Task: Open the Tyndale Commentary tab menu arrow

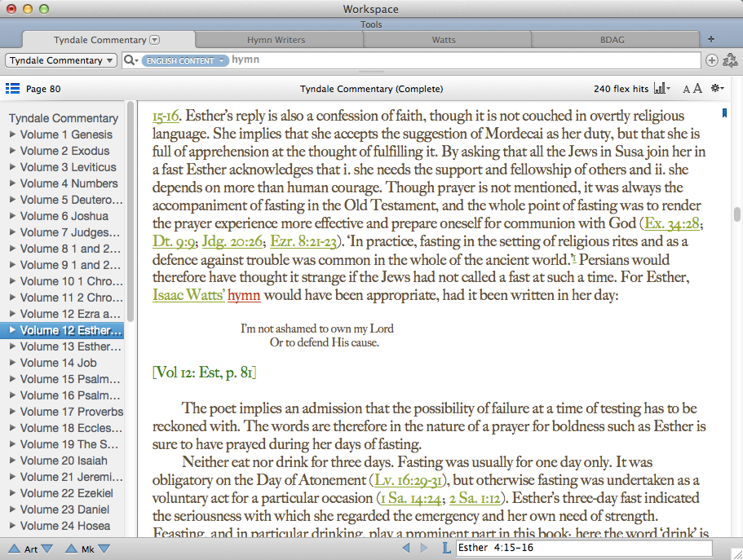Action: tap(155, 40)
